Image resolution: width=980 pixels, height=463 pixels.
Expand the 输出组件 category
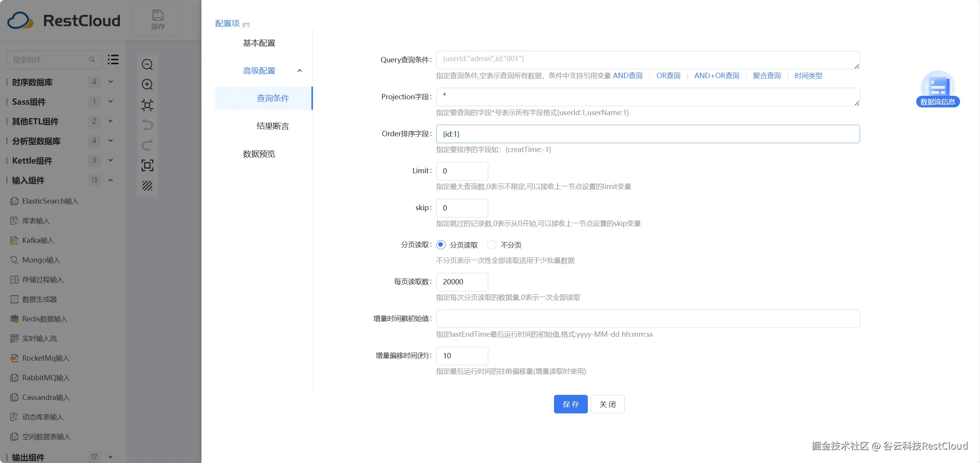coord(110,457)
